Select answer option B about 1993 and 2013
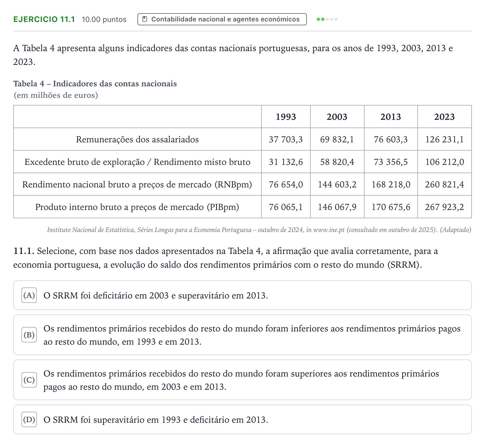Viewport: 485px width, 448px height. tap(242, 335)
